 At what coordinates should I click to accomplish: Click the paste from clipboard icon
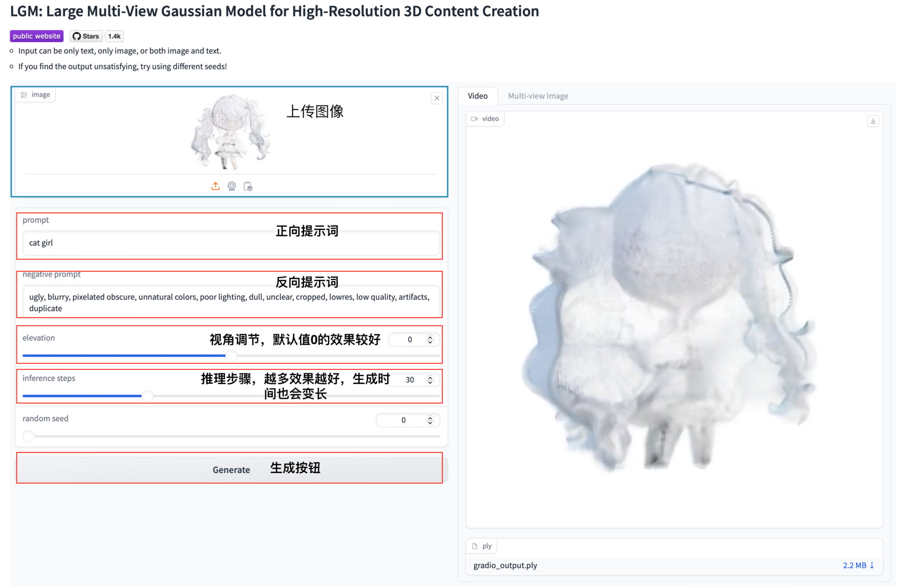pyautogui.click(x=248, y=186)
